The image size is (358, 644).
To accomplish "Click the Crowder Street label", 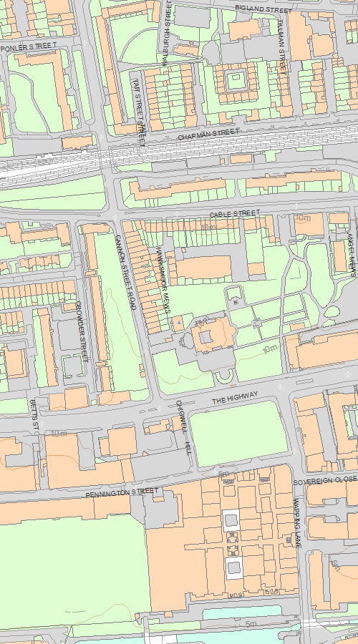I will pos(82,331).
